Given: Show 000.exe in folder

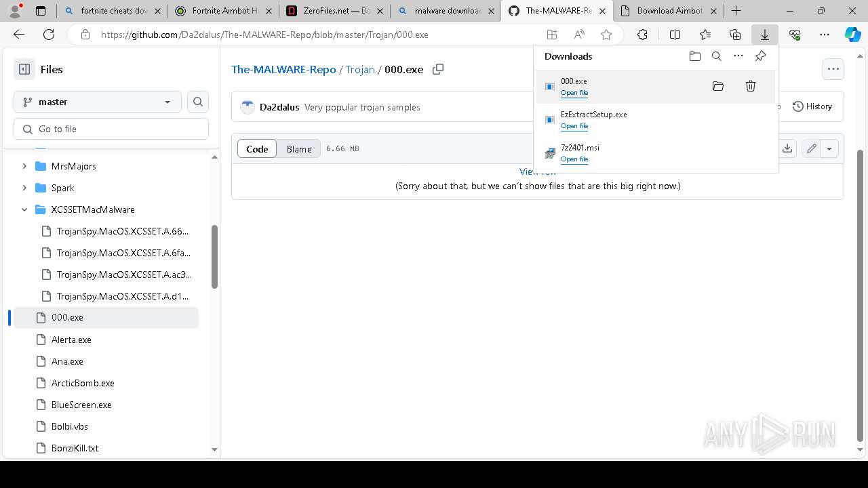Looking at the screenshot, I should point(718,86).
